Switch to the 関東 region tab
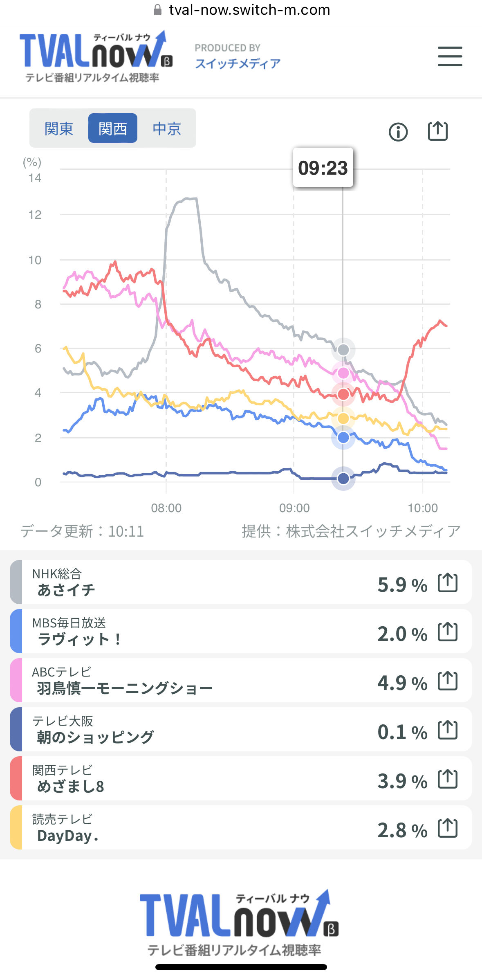Viewport: 482px width, 980px height. (x=59, y=128)
